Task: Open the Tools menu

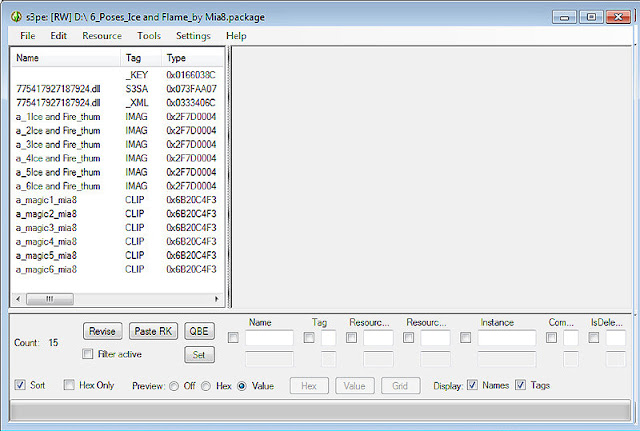Action: click(x=149, y=36)
